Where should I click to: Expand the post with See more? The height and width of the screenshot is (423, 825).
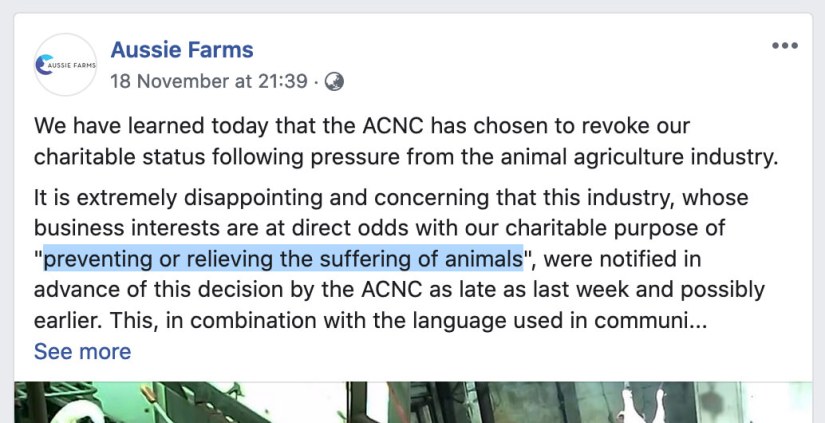tap(82, 351)
